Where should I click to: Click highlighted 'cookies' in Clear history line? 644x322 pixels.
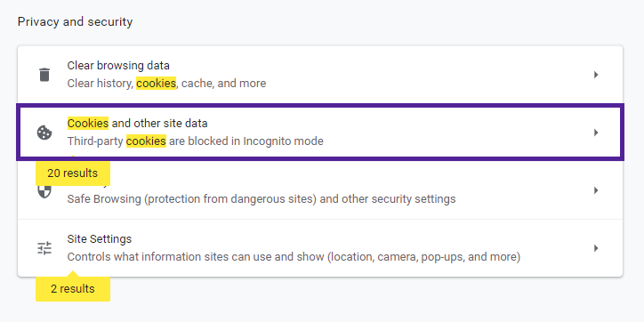[x=156, y=84]
